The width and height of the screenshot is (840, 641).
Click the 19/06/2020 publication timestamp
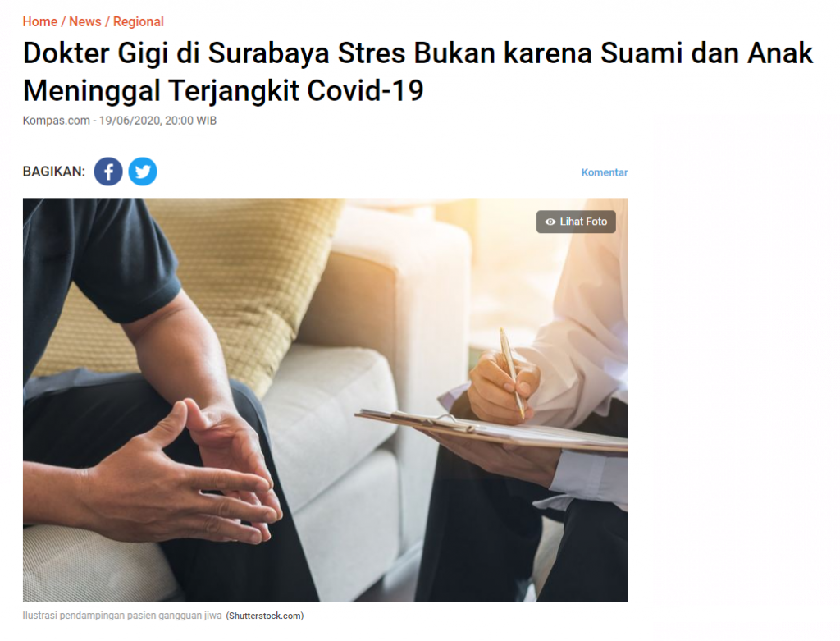(x=157, y=121)
